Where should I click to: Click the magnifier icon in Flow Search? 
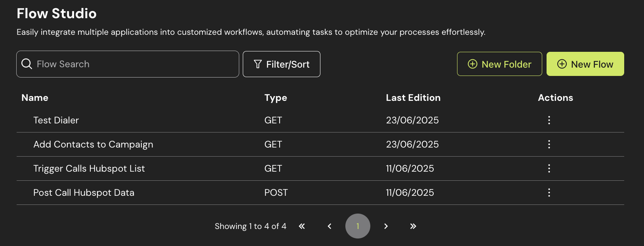coord(27,64)
